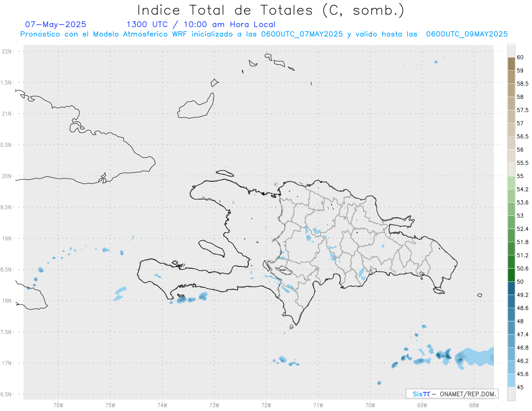Click colorbar label '49.2'

coord(522,295)
